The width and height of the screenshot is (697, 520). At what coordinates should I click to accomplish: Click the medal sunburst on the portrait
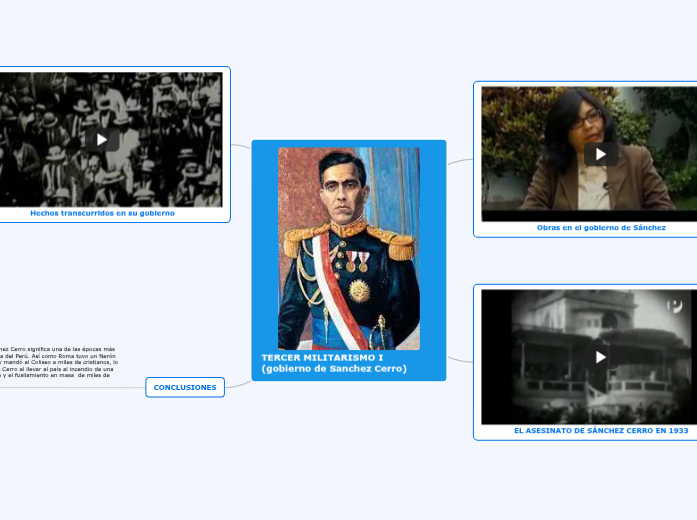[x=358, y=291]
